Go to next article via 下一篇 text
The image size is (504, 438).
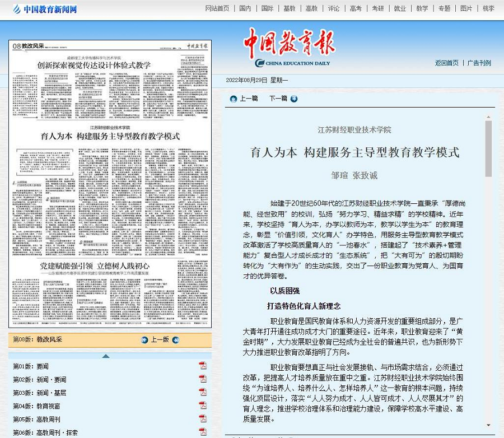(x=278, y=99)
